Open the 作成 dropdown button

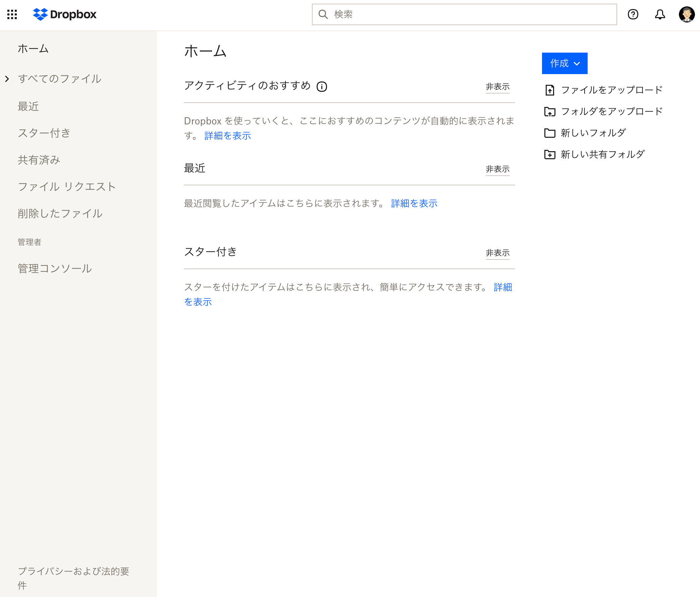[564, 63]
